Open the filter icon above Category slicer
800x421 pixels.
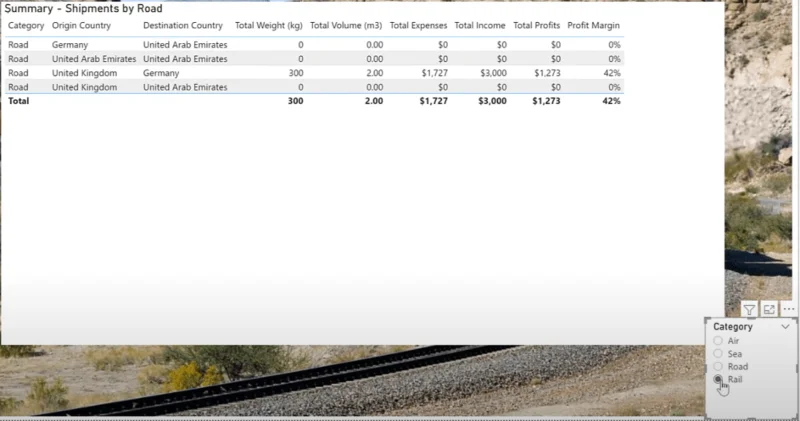tap(749, 310)
